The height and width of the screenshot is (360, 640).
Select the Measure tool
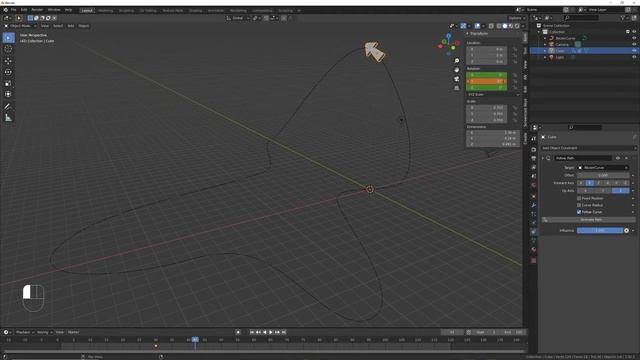pos(8,118)
